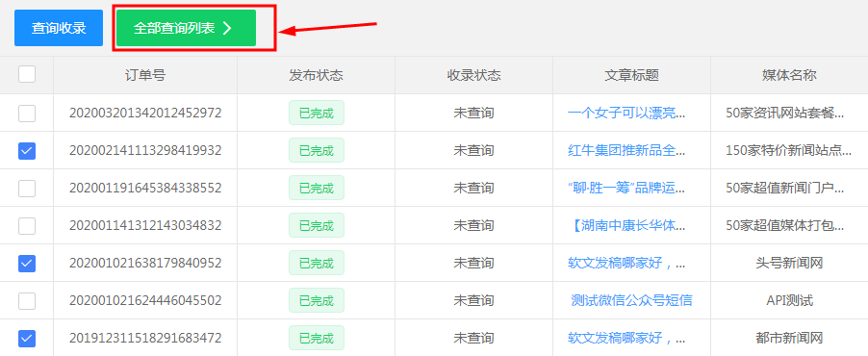Toggle the select-all checkbox in table header
This screenshot has width=868, height=356.
pos(27,74)
